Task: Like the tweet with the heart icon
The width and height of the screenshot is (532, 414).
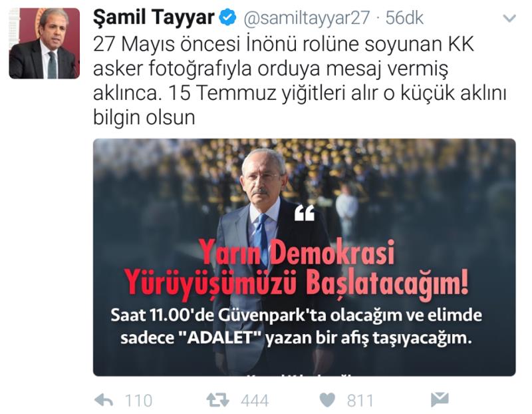Action: [327, 400]
